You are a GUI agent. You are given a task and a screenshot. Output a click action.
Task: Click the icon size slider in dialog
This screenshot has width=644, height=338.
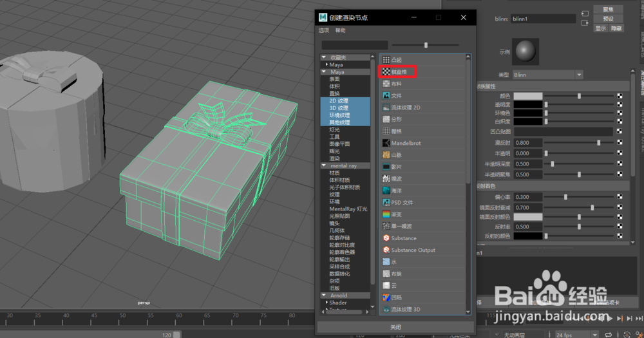pyautogui.click(x=425, y=45)
